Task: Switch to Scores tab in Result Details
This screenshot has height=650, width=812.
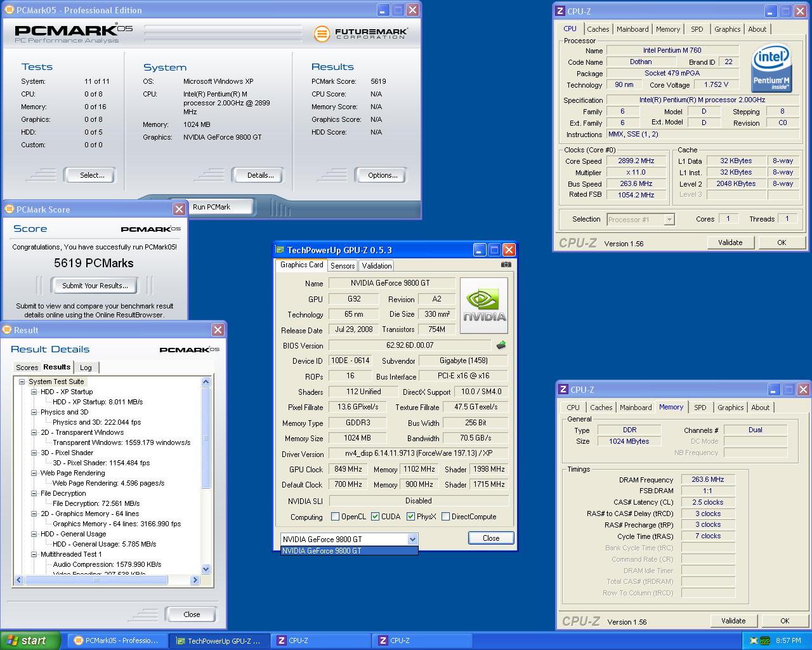Action: (27, 368)
